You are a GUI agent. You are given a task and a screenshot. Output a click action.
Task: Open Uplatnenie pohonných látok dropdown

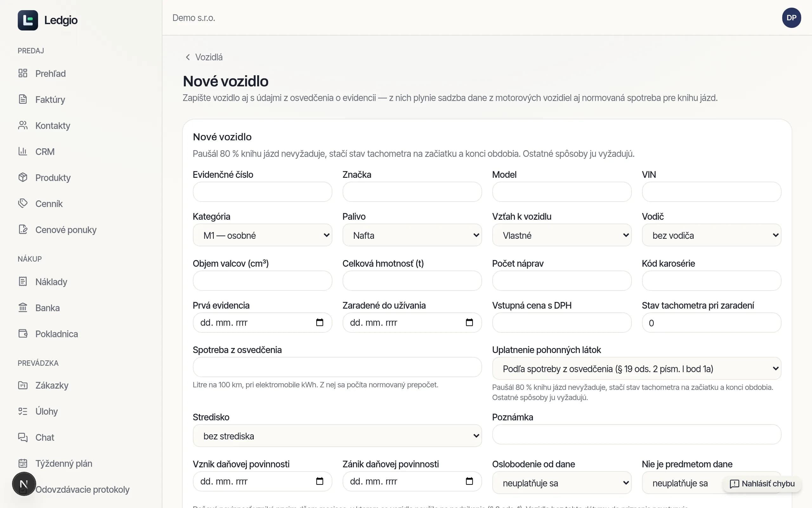point(637,369)
